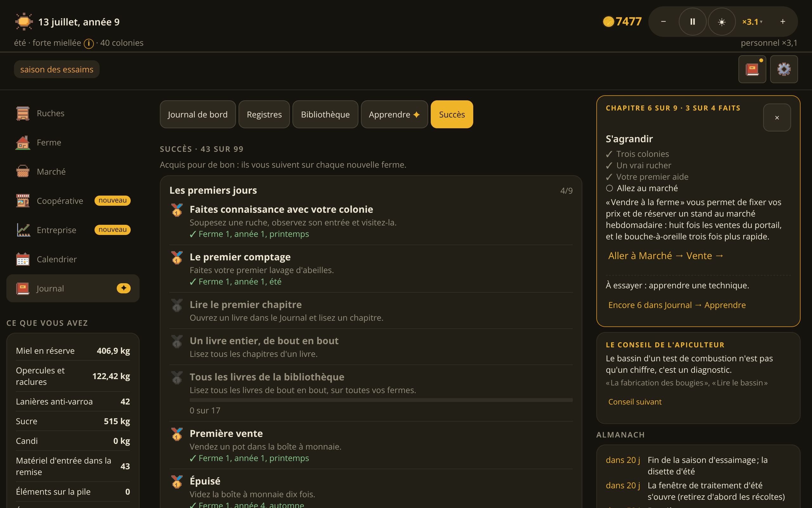This screenshot has height=508, width=812.
Task: Increase game speed with plus button
Action: 783,22
